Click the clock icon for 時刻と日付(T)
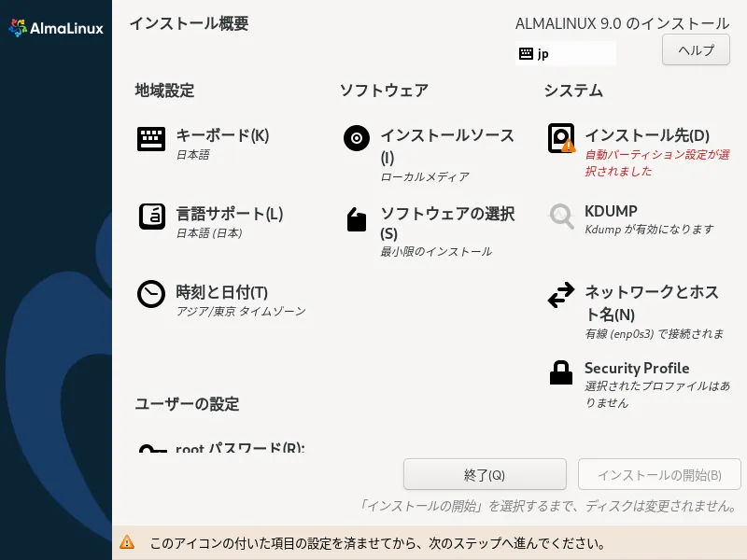 pyautogui.click(x=151, y=294)
